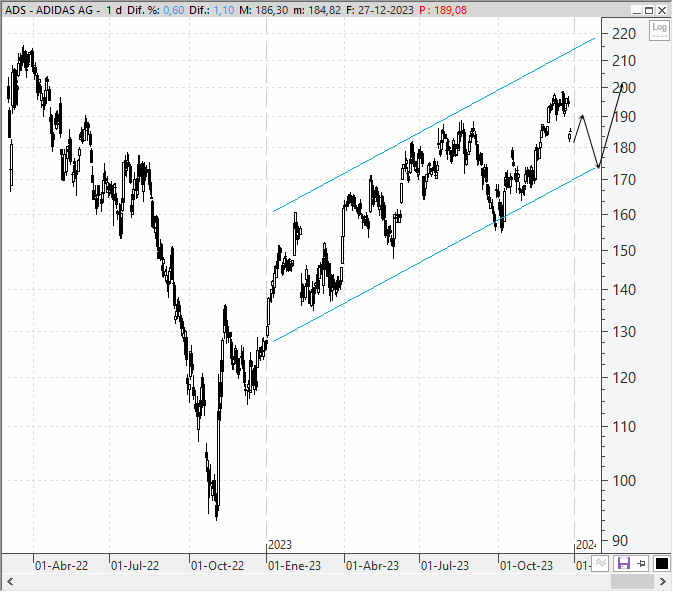Click the red 'P: 189,08' price
673x592 pixels.
(x=443, y=10)
